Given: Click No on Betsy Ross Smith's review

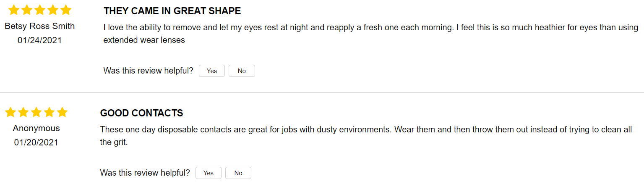Looking at the screenshot, I should pyautogui.click(x=242, y=71).
